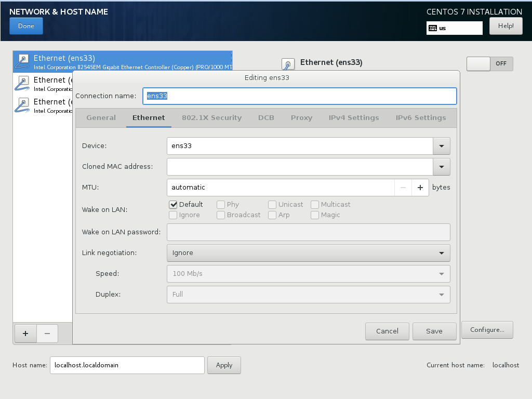Focus the Host name input field
The width and height of the screenshot is (532, 399).
[127, 365]
